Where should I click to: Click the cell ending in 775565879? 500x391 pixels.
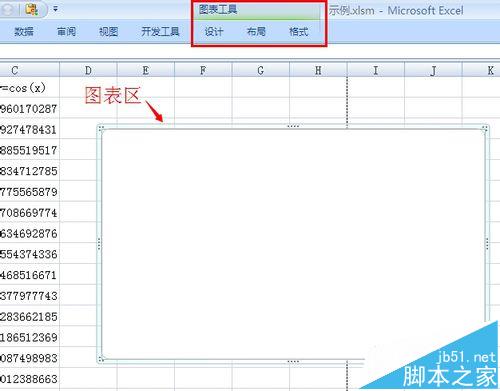[x=30, y=192]
